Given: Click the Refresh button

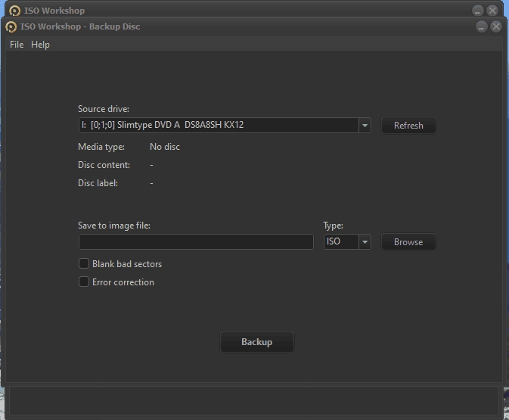Looking at the screenshot, I should pos(408,126).
